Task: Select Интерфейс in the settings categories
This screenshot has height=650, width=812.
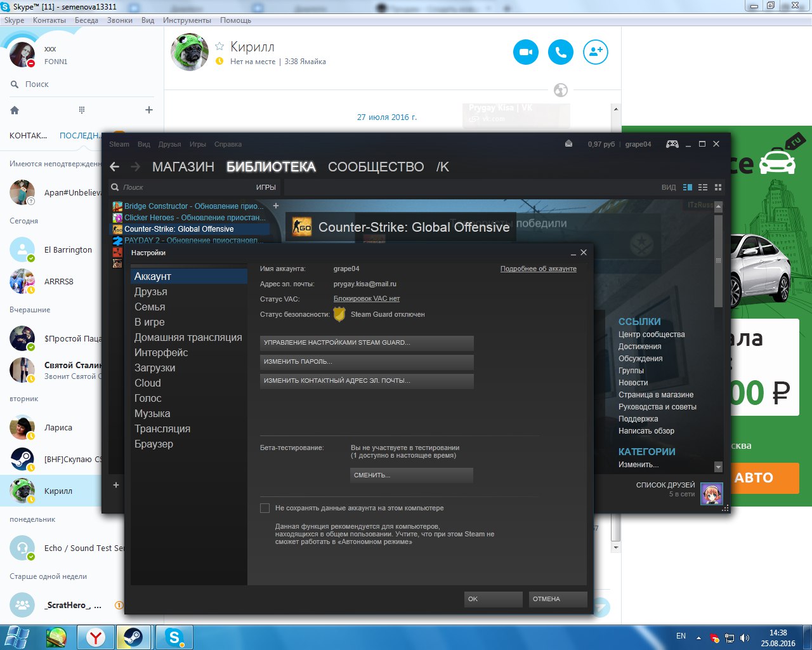Action: click(188, 352)
